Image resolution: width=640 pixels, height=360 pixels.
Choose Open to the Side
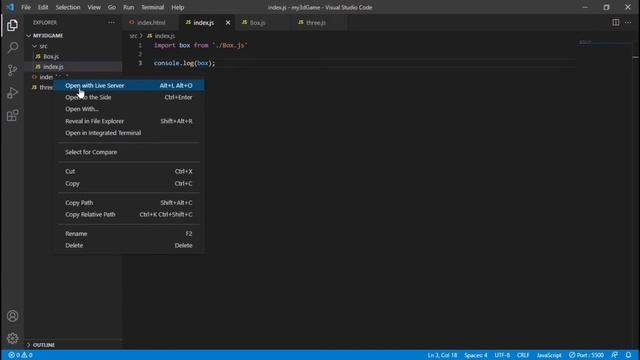tap(129, 98)
